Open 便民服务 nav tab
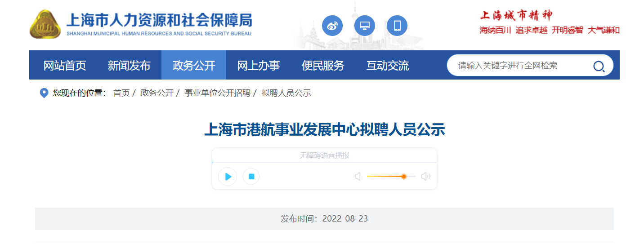 (323, 66)
